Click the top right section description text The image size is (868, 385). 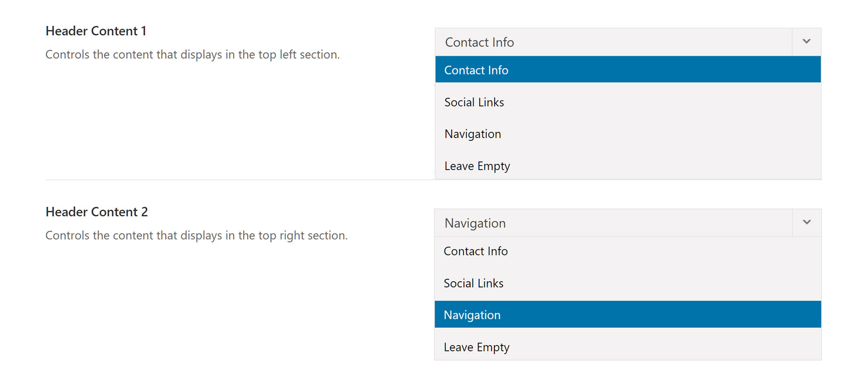point(197,235)
